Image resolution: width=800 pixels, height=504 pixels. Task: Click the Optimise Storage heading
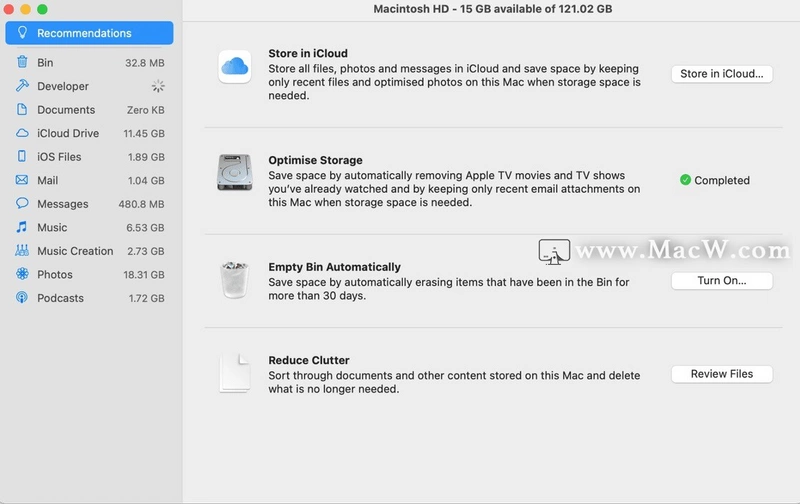pyautogui.click(x=315, y=160)
